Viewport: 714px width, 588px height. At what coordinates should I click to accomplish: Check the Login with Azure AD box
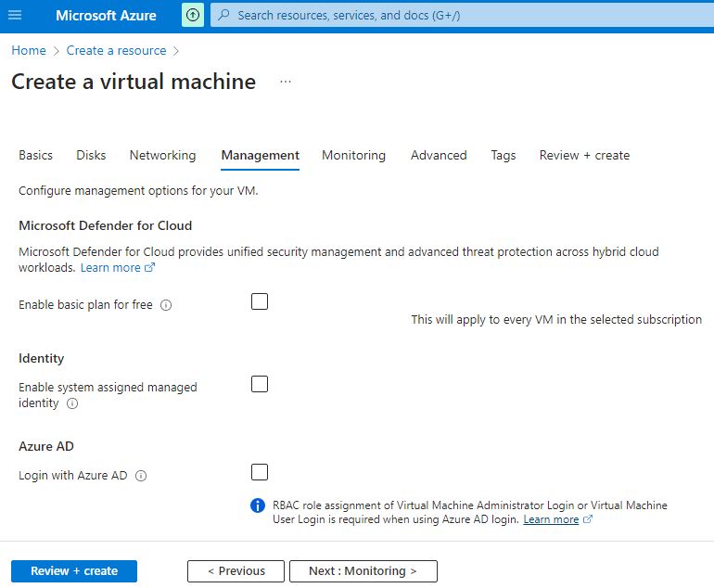[x=260, y=472]
